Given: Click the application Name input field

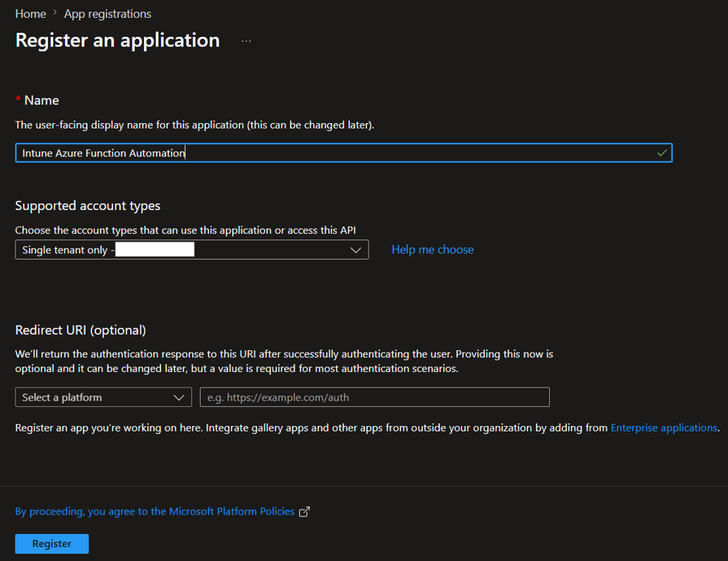Looking at the screenshot, I should tap(344, 153).
